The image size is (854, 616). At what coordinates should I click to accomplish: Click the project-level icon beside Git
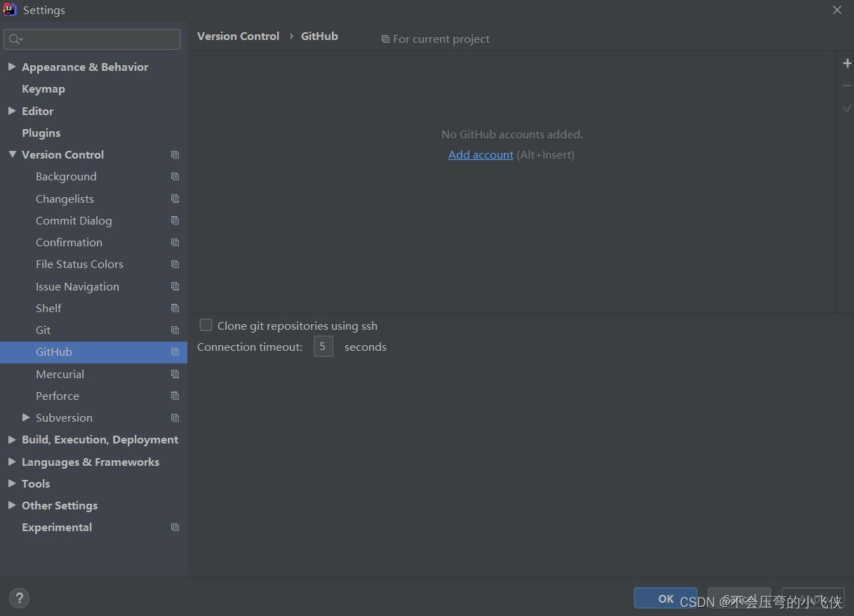[175, 330]
